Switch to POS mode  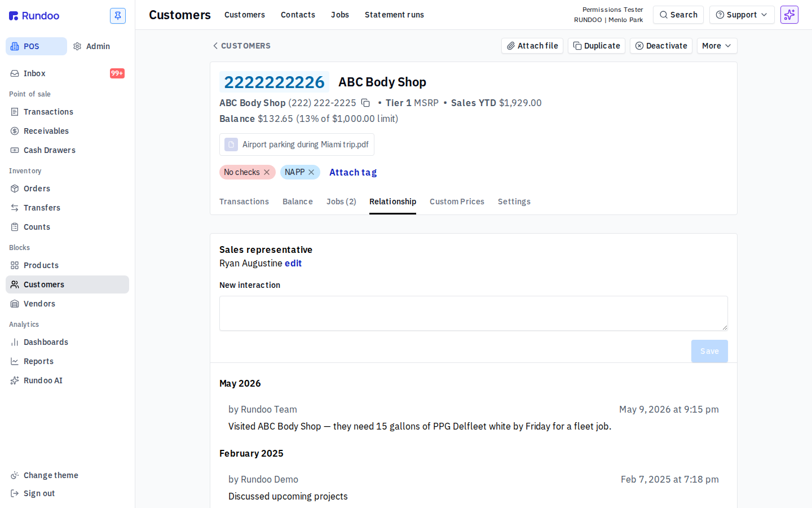tap(36, 46)
